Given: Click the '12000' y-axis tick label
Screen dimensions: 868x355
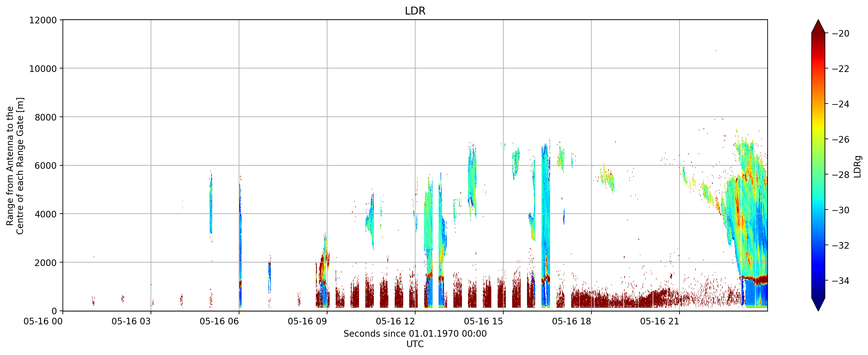Looking at the screenshot, I should [x=43, y=20].
